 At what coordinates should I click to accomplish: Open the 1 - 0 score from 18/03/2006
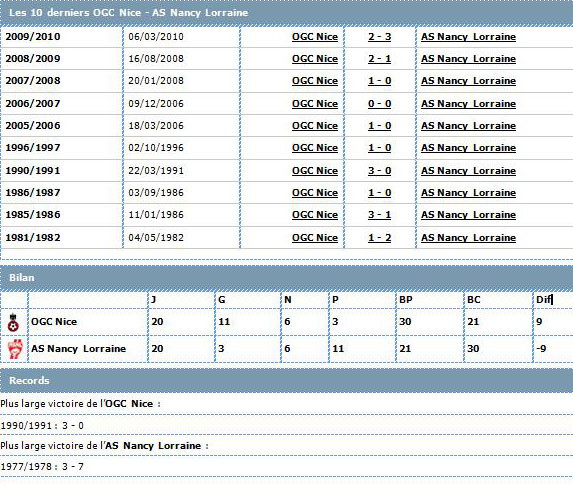coord(379,126)
